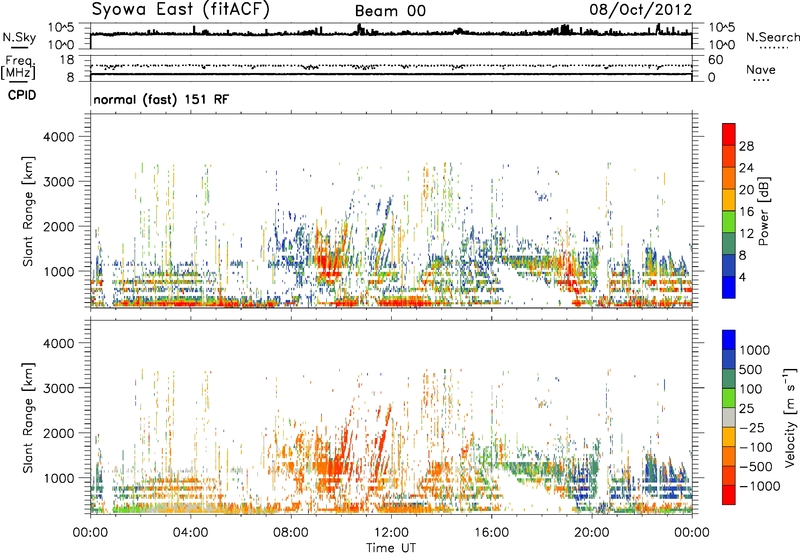Pick the light green 25–100 Velocity bar segment
Viewport: 800px width, 554px height.
pyautogui.click(x=729, y=398)
